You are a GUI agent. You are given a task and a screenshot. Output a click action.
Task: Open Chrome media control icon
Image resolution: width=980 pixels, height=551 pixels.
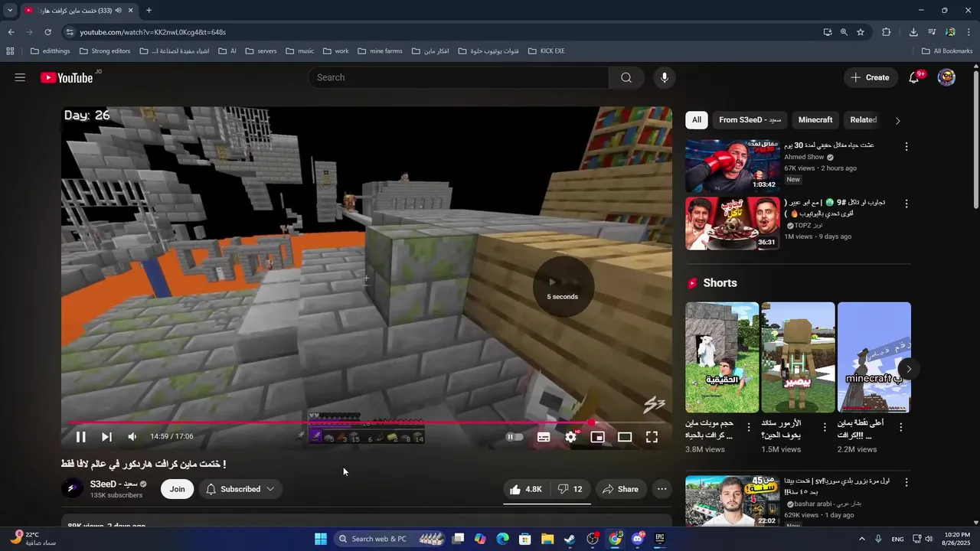[932, 32]
